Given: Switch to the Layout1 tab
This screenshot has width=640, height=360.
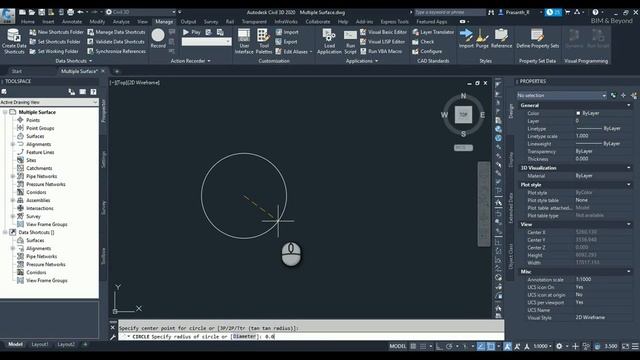Looking at the screenshot, I should tap(40, 344).
